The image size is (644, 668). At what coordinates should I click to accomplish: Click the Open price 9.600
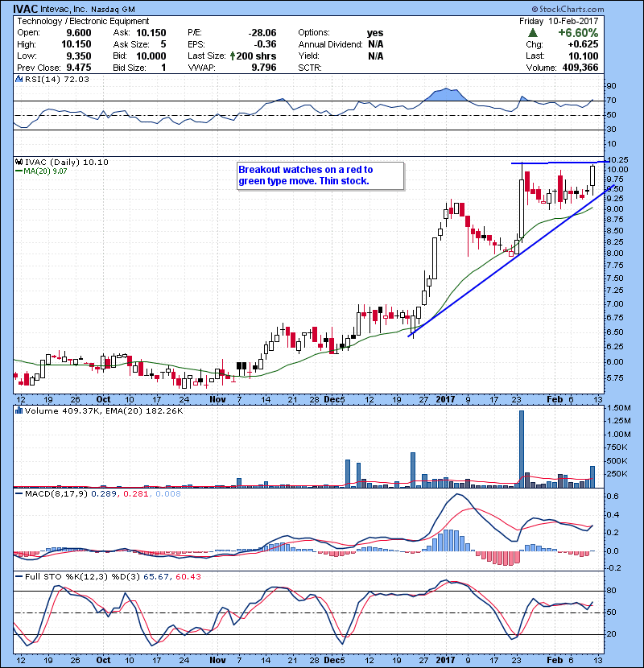(79, 33)
